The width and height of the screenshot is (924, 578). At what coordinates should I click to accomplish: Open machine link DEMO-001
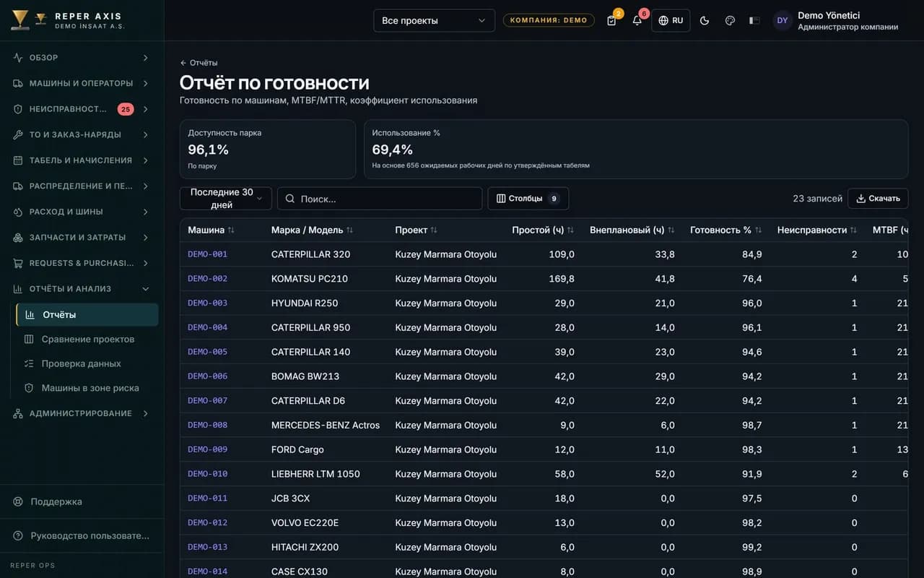point(207,254)
